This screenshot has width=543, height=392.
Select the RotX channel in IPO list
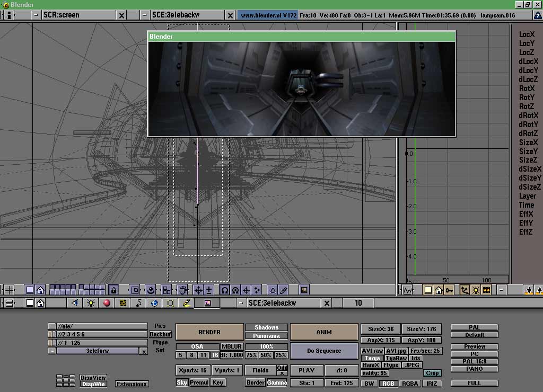527,88
